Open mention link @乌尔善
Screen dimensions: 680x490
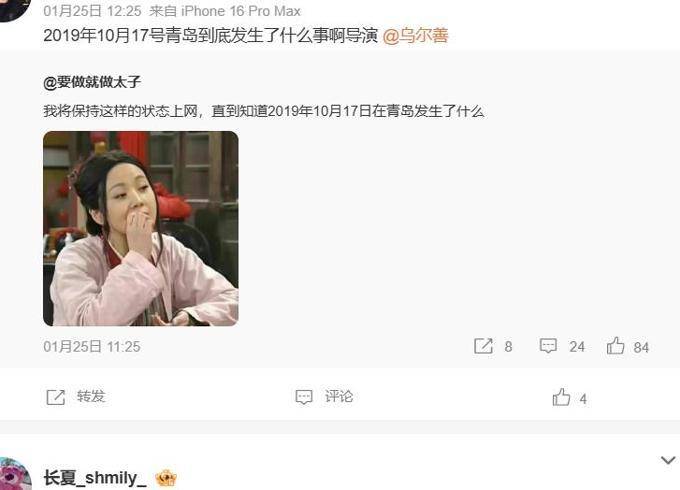point(415,36)
